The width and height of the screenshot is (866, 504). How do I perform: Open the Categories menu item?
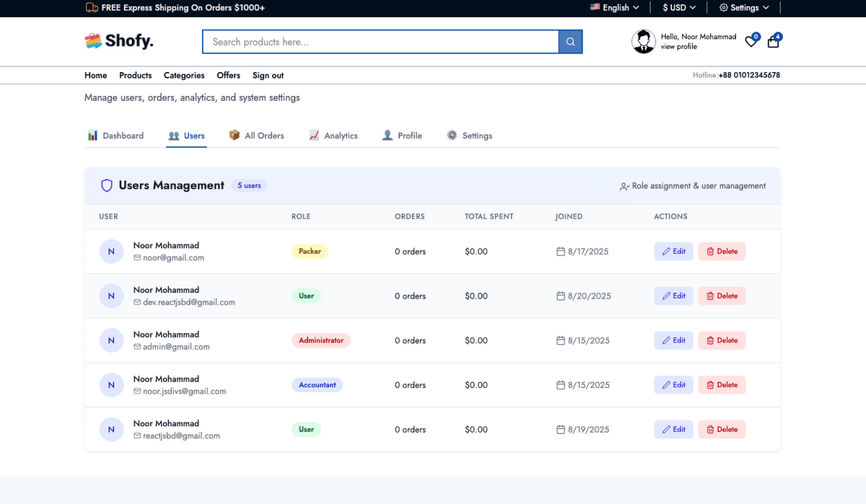click(184, 75)
